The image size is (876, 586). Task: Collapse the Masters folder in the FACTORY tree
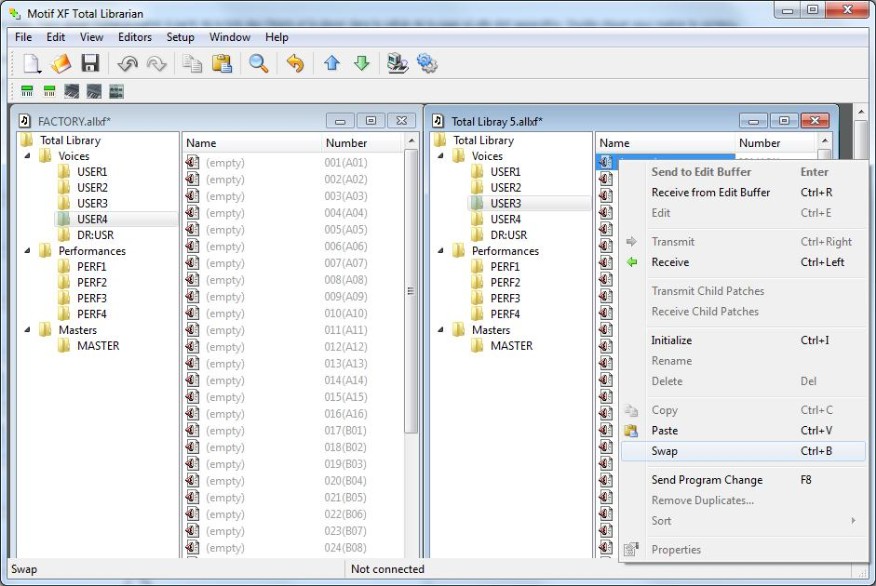click(27, 330)
